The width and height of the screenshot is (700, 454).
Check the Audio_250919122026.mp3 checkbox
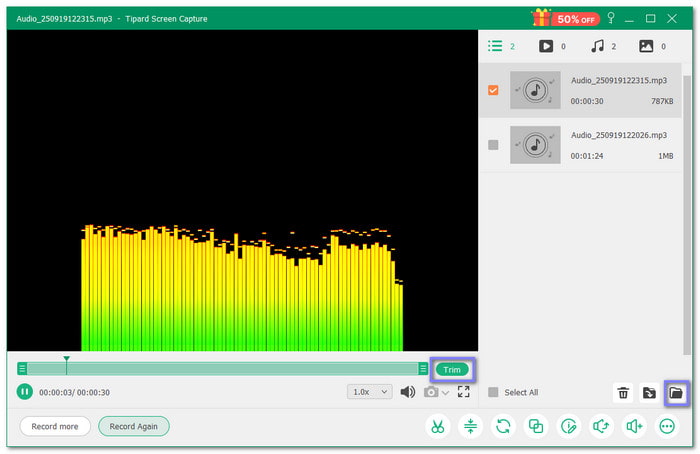[x=493, y=145]
